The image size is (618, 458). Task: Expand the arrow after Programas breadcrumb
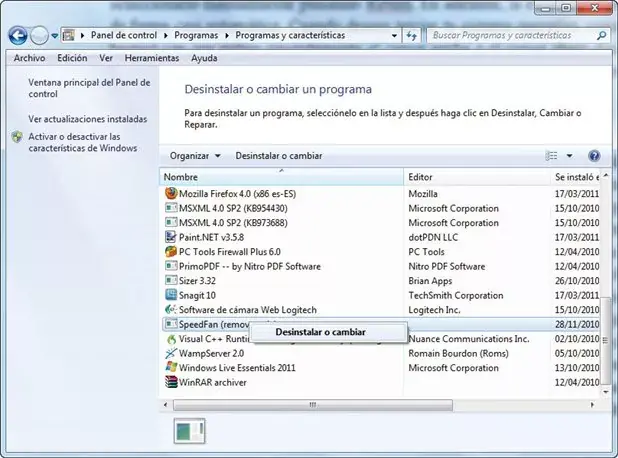tap(227, 35)
